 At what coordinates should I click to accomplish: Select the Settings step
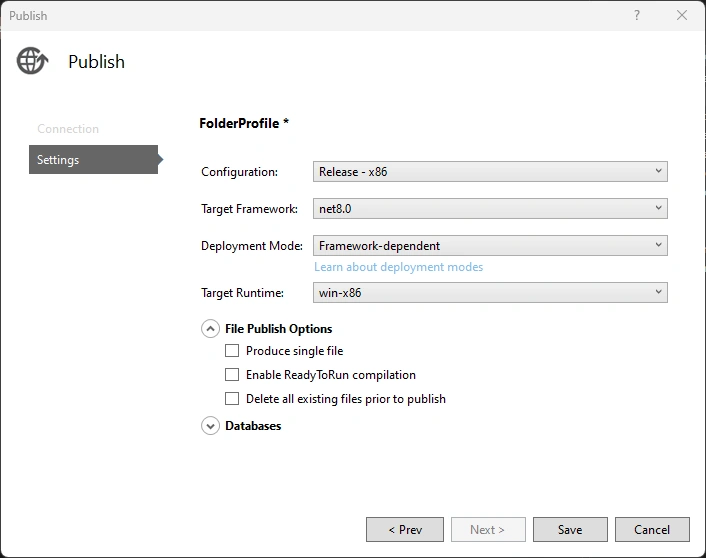click(93, 159)
